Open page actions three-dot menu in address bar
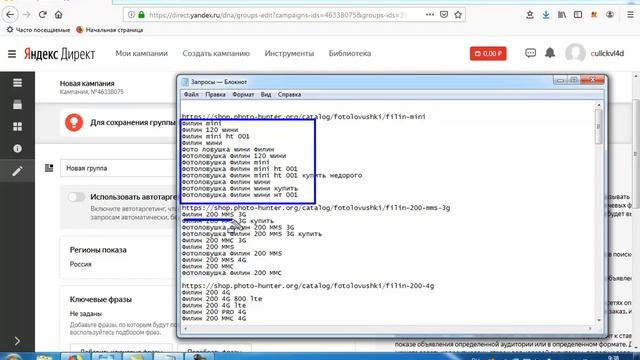 coord(429,15)
